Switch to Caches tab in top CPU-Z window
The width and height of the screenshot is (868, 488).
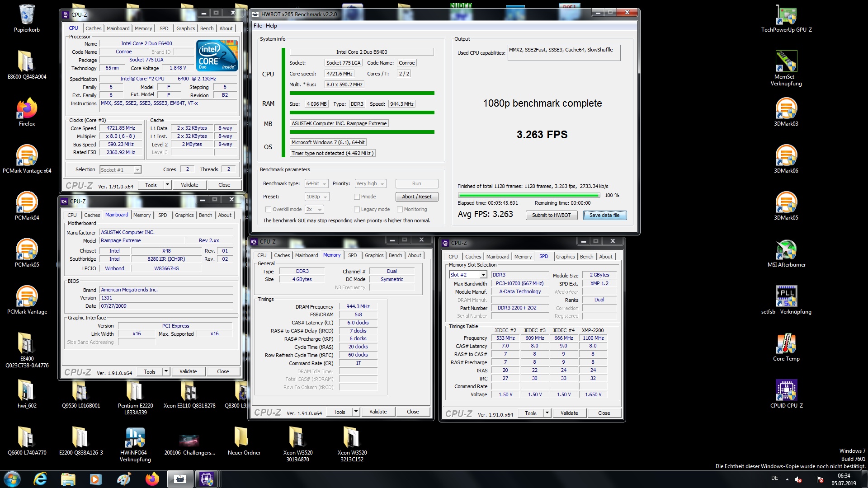click(93, 28)
